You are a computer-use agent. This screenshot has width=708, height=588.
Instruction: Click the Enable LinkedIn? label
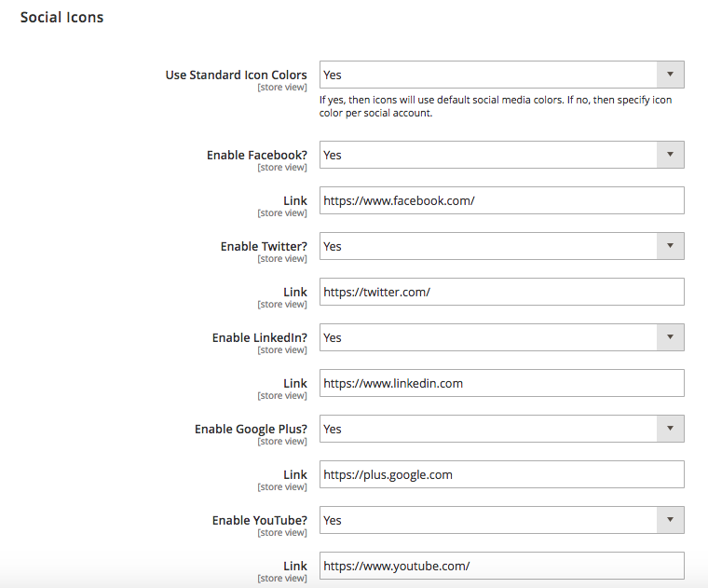click(x=259, y=338)
